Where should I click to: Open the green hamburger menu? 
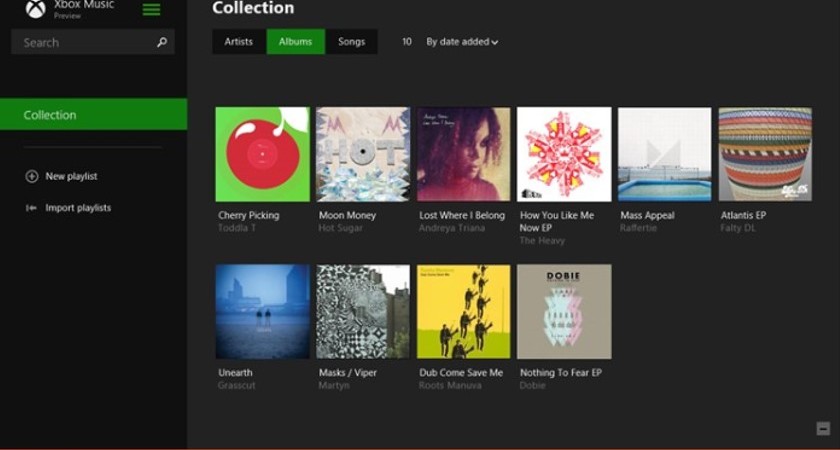(x=151, y=10)
